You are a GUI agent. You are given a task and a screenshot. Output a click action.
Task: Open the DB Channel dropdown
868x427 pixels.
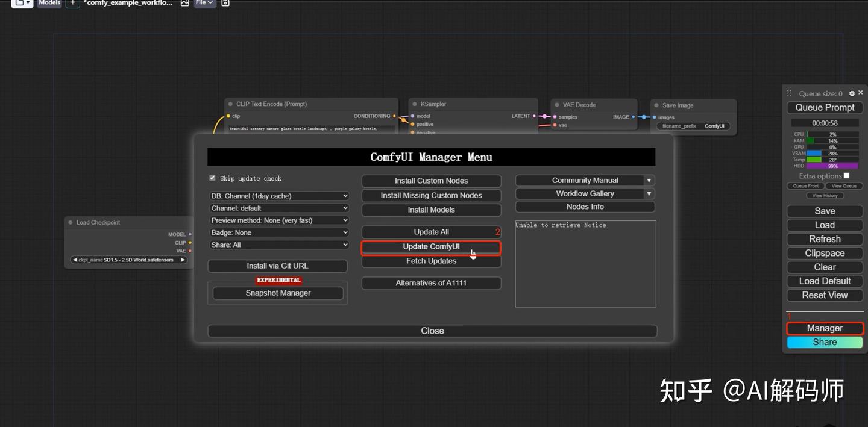coord(278,195)
